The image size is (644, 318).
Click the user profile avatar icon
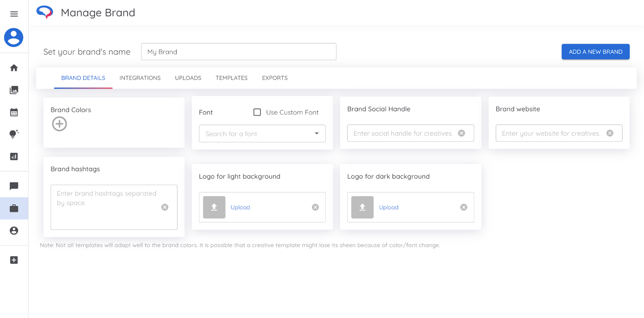pyautogui.click(x=14, y=37)
